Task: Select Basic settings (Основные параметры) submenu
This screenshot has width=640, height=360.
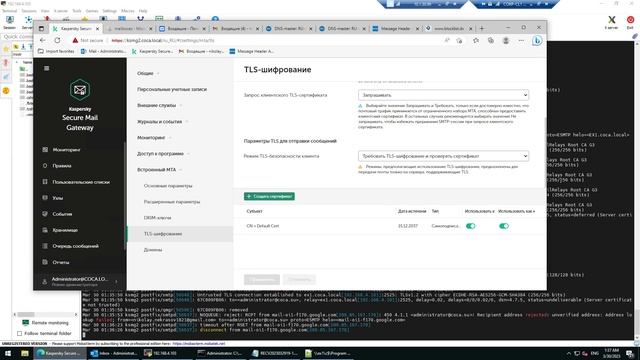Action: click(x=168, y=186)
